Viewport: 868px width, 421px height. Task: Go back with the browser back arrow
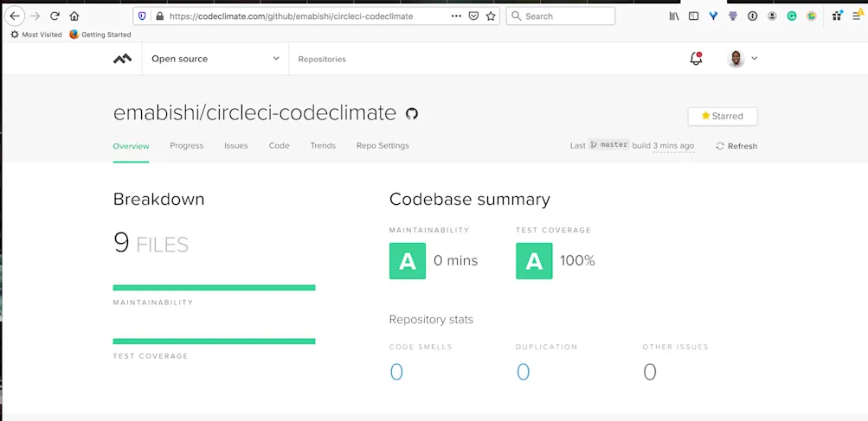15,16
